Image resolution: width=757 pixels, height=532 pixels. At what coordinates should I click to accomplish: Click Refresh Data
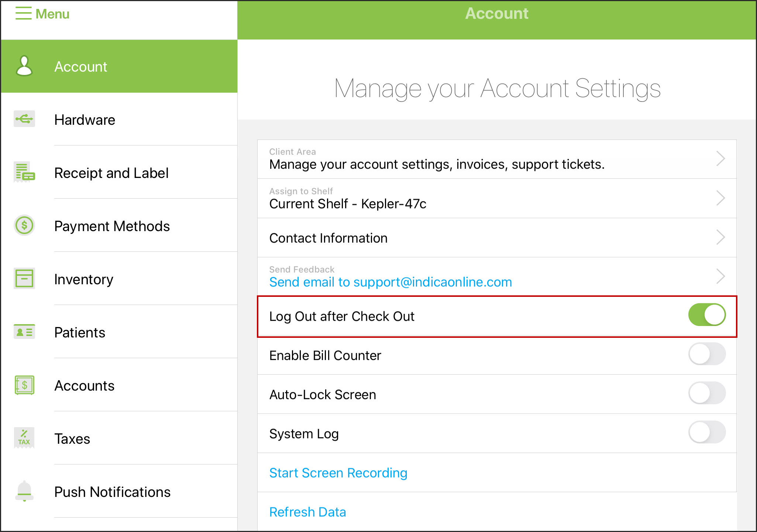coord(307,512)
